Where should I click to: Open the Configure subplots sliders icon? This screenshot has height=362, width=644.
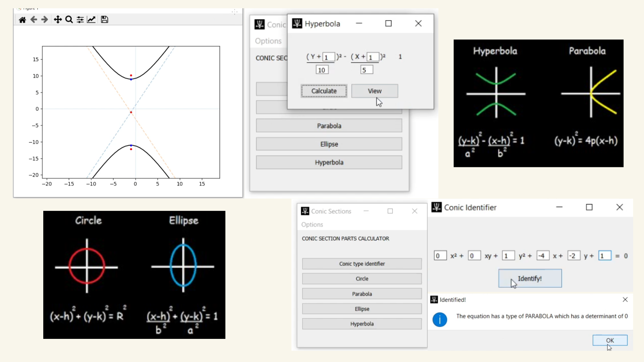coord(80,20)
